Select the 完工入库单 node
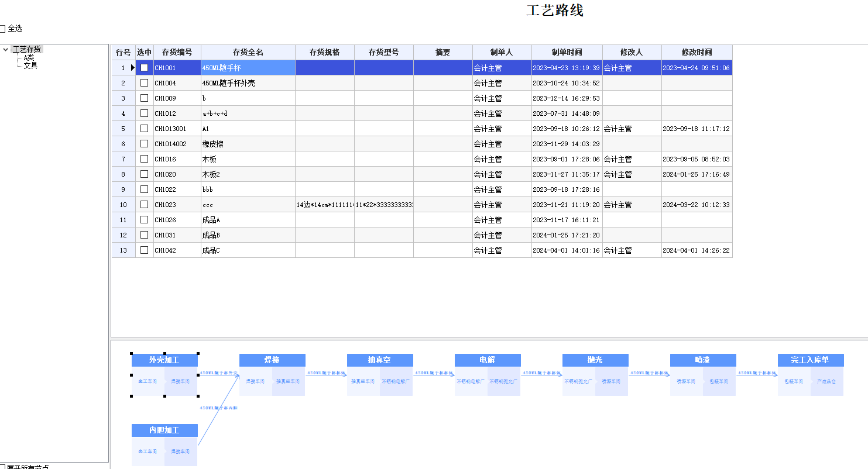The image size is (868, 469). click(811, 360)
